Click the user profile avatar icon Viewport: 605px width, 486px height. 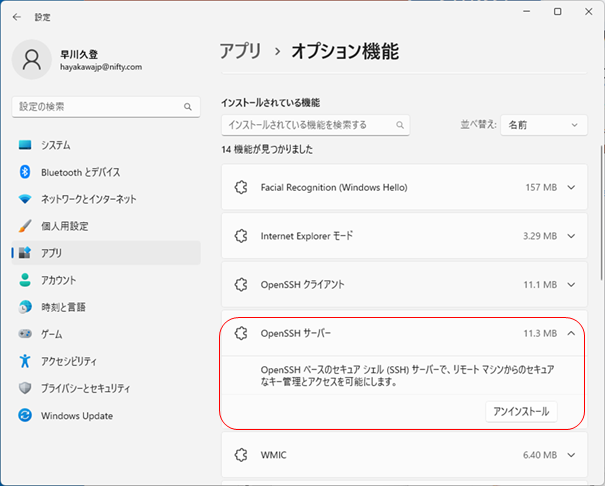tap(31, 60)
